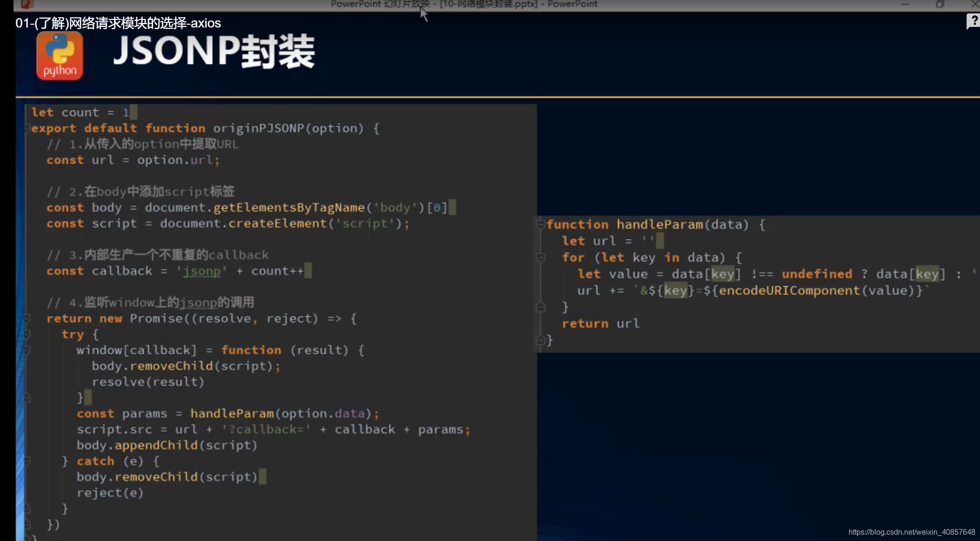Image resolution: width=980 pixels, height=541 pixels.
Task: Click the Python logo on the slide
Action: 60,56
